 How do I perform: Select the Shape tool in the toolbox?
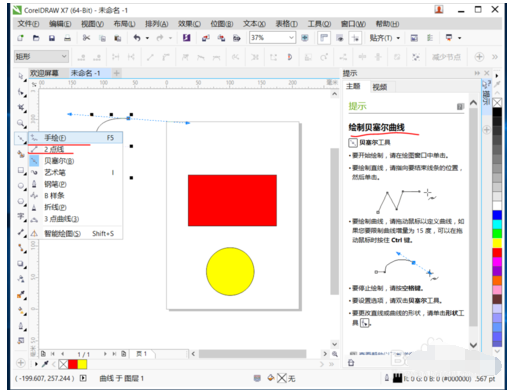click(22, 92)
